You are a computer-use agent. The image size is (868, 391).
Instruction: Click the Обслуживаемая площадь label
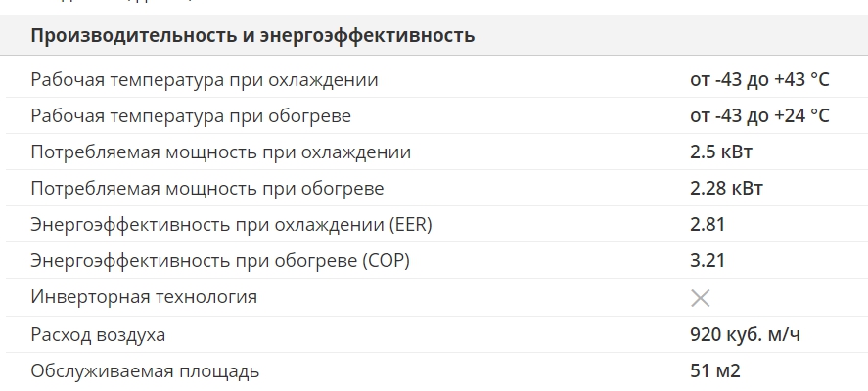coord(145,371)
